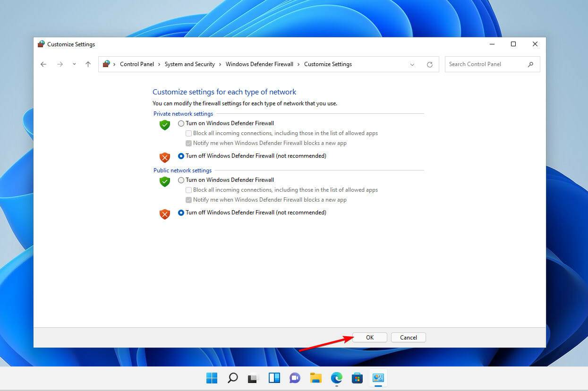The width and height of the screenshot is (588, 391).
Task: Open Task View on taskbar
Action: [x=254, y=378]
